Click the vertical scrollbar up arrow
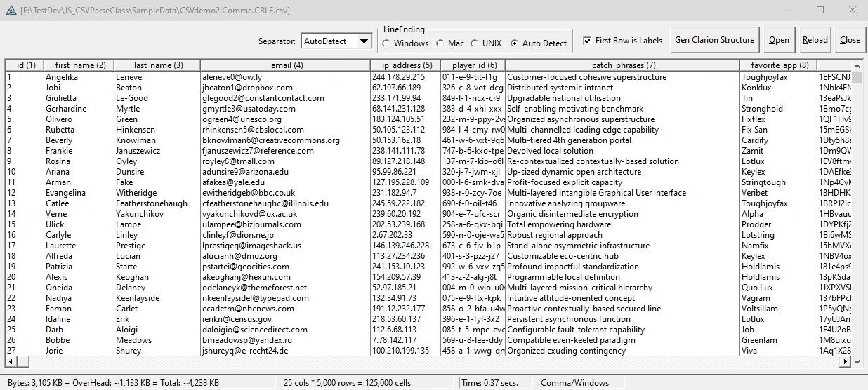 [856, 65]
